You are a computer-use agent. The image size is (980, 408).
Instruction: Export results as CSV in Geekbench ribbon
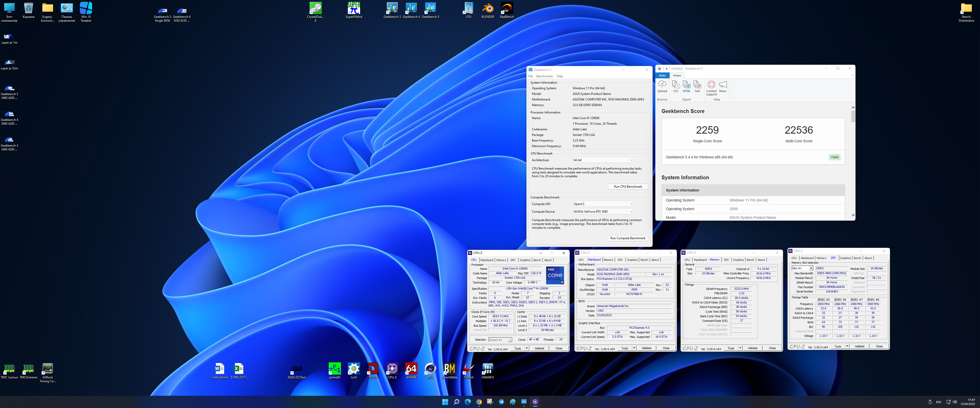(x=676, y=87)
